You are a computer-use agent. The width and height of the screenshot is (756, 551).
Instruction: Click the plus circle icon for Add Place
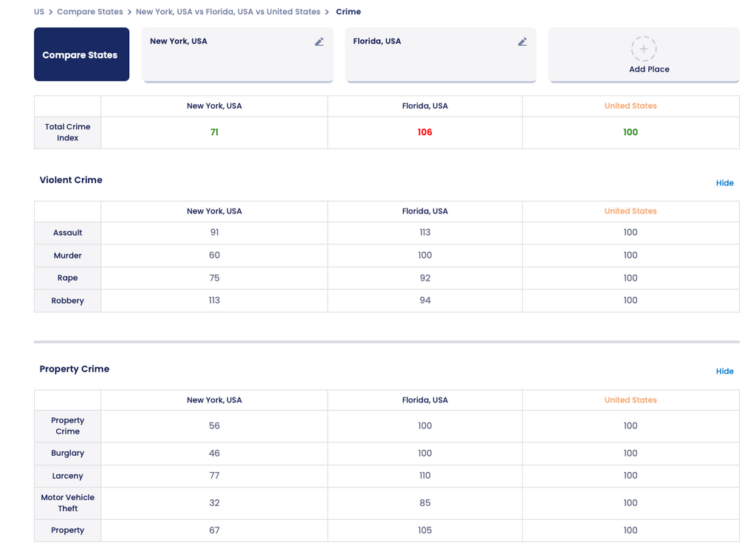[x=643, y=49]
